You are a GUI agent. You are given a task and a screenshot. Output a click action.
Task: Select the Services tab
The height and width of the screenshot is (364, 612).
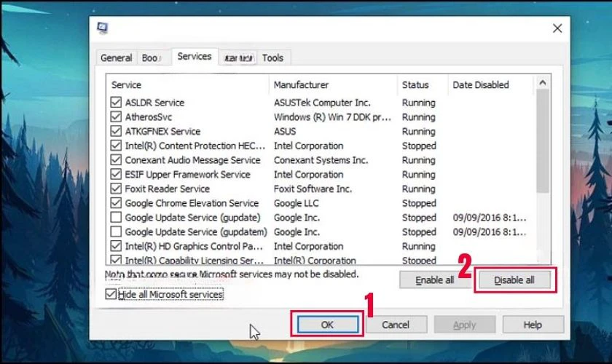(195, 56)
